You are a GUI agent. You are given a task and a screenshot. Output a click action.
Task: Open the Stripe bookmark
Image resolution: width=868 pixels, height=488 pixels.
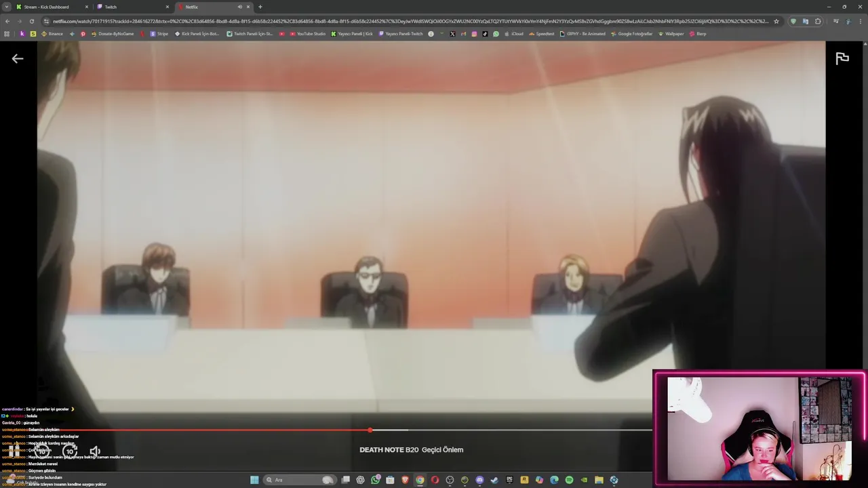159,34
